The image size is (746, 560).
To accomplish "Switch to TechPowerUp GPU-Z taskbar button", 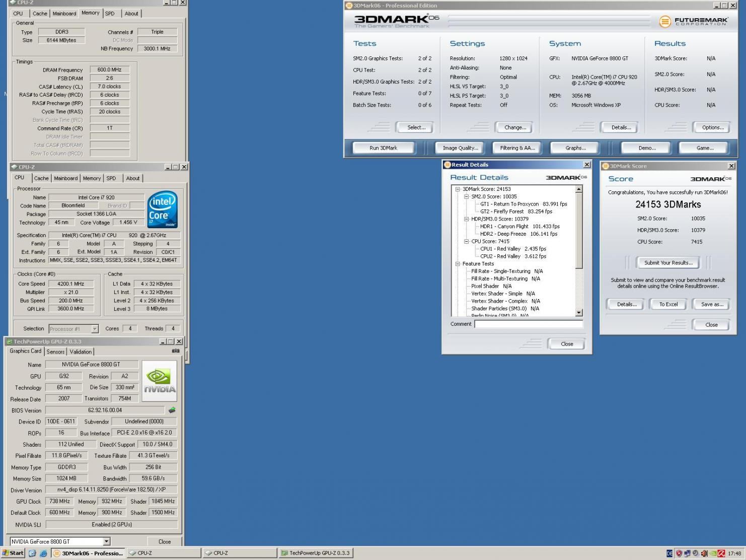I will pos(316,553).
